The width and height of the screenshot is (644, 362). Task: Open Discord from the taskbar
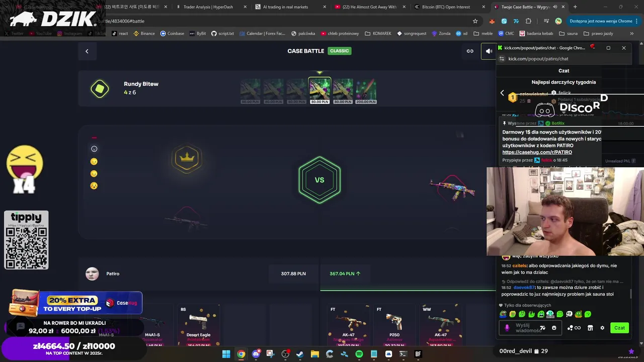tap(256, 354)
